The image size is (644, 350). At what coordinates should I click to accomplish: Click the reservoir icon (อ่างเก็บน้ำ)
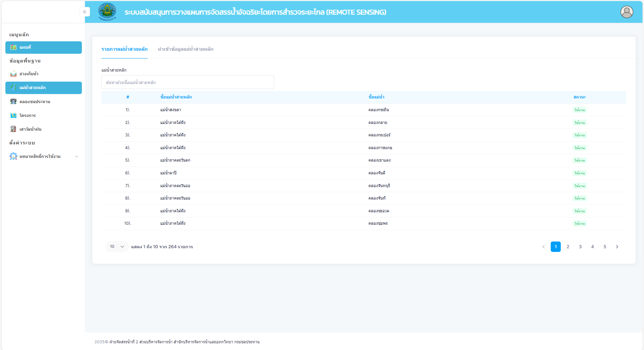pyautogui.click(x=13, y=74)
